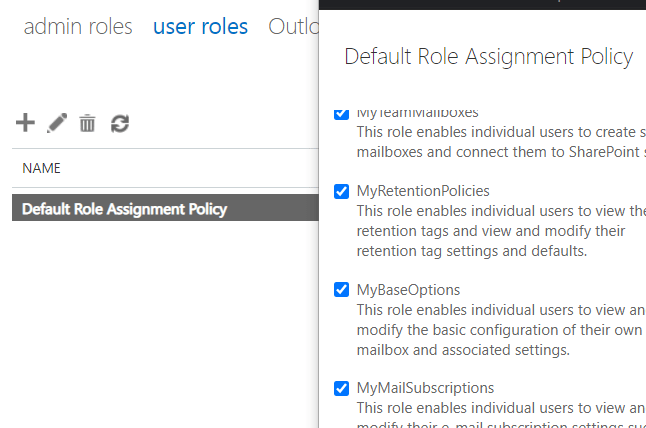Select the Default Role Assignment Policy row
The height and width of the screenshot is (428, 646).
124,209
